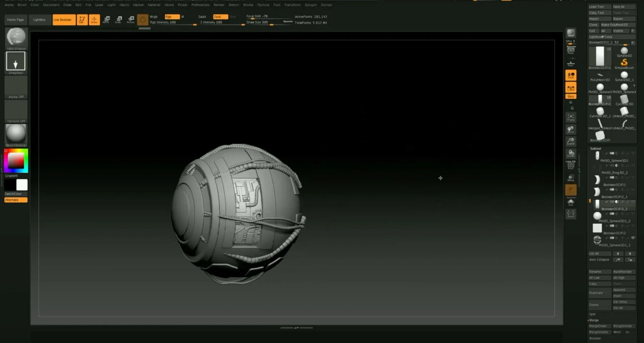Select the SimpleBrush tool
This screenshot has width=644, height=343.
coord(624,64)
